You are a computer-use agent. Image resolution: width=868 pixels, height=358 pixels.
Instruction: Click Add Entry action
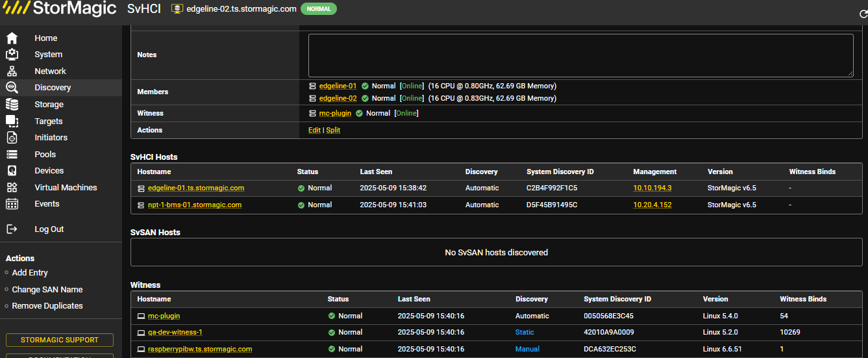(x=30, y=273)
